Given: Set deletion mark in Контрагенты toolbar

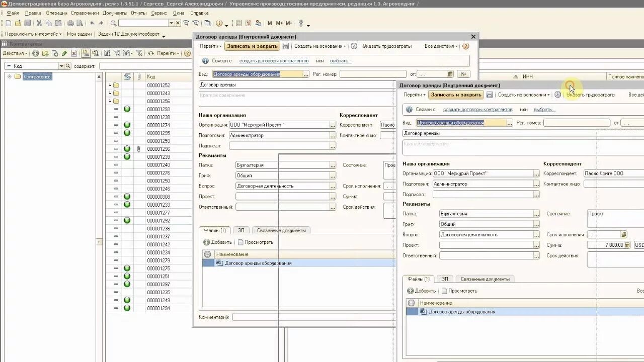Looking at the screenshot, I should [x=74, y=53].
